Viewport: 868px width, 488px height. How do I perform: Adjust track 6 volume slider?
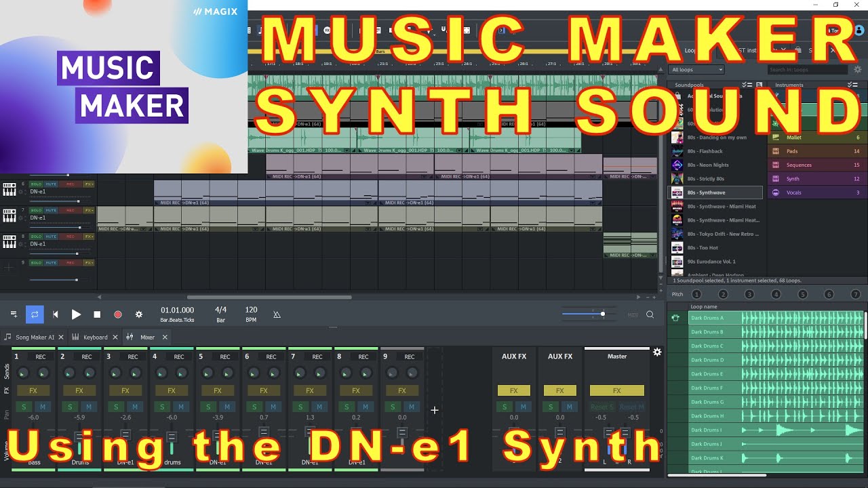54,201
